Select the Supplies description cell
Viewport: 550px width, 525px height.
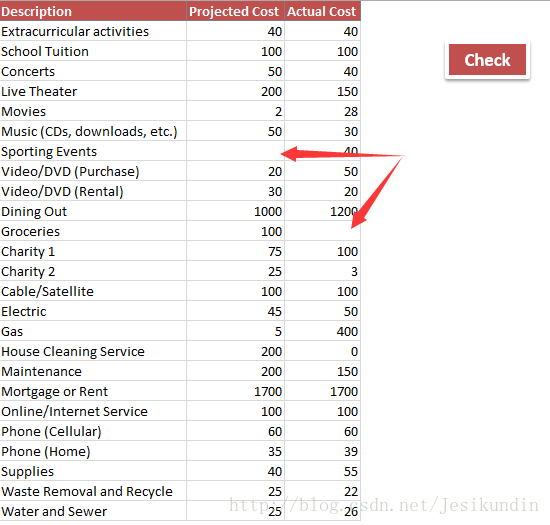click(x=93, y=471)
